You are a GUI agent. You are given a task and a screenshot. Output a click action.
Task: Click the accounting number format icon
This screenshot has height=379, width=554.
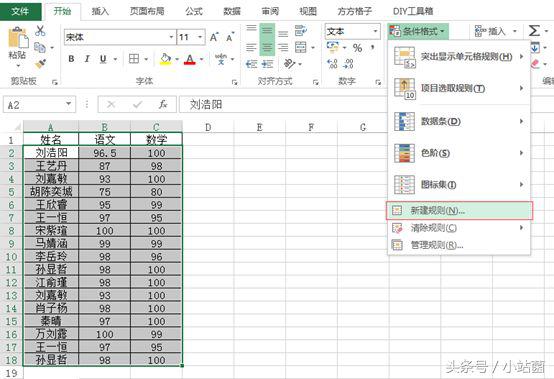point(332,47)
